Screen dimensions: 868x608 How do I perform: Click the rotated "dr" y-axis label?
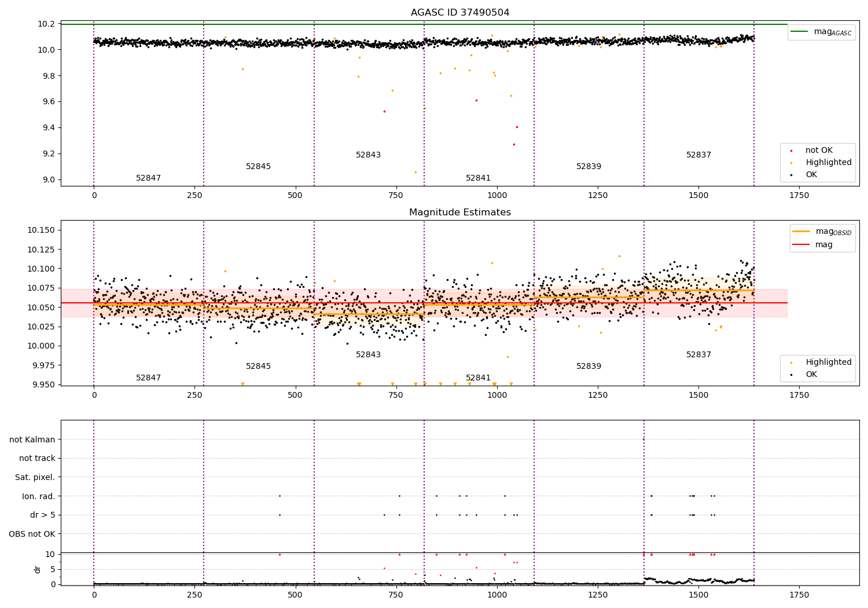pos(38,569)
